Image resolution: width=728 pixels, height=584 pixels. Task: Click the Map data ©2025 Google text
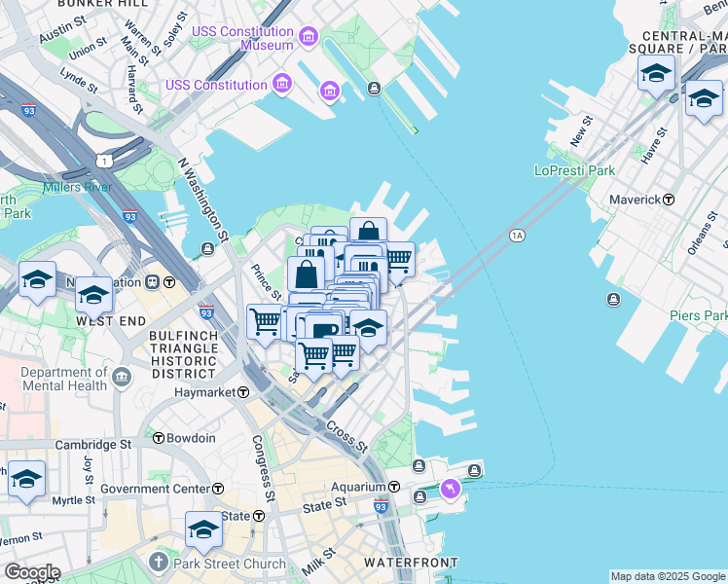pyautogui.click(x=669, y=576)
